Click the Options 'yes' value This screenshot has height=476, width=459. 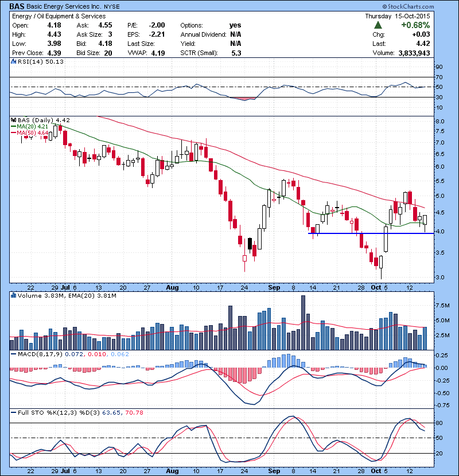click(235, 25)
